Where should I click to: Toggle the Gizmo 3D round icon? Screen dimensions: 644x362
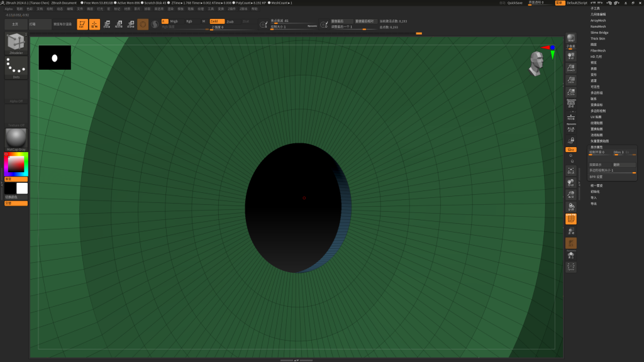point(143,25)
